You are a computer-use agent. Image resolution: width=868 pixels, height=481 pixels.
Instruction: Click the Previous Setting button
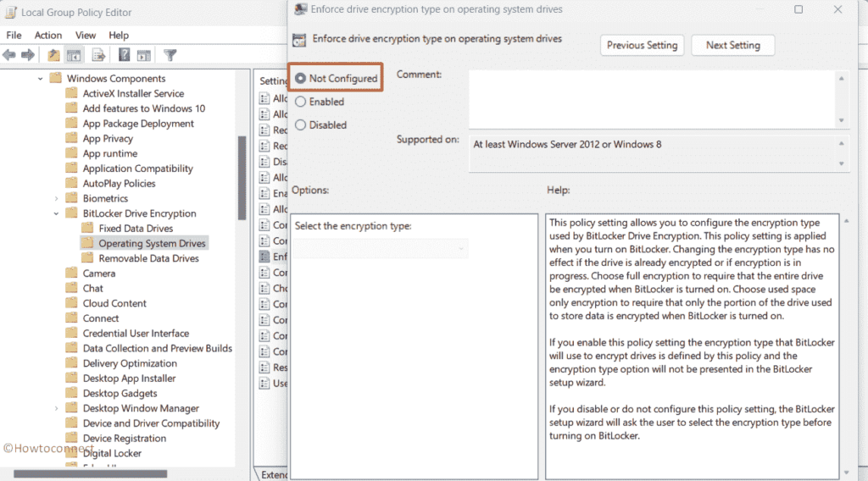pyautogui.click(x=643, y=46)
